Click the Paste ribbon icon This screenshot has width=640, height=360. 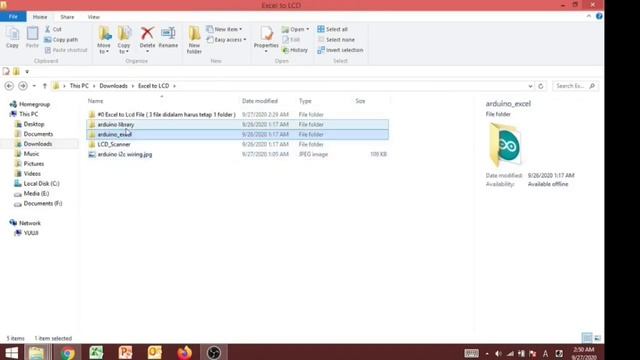(x=32, y=37)
